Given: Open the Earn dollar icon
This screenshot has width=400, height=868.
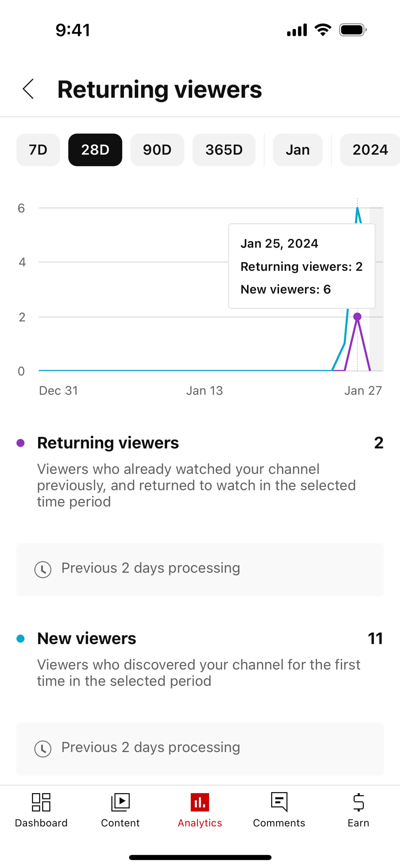Looking at the screenshot, I should pyautogui.click(x=358, y=802).
